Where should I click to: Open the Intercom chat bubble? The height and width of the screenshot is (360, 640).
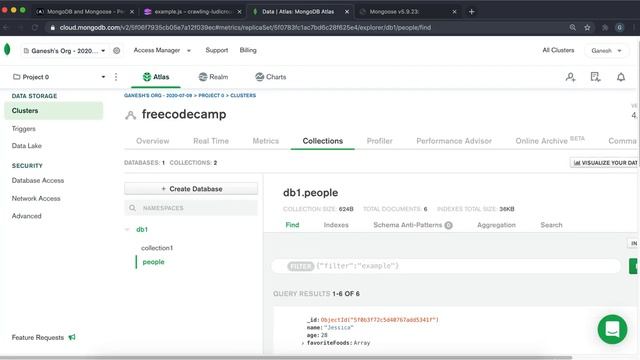(x=612, y=329)
